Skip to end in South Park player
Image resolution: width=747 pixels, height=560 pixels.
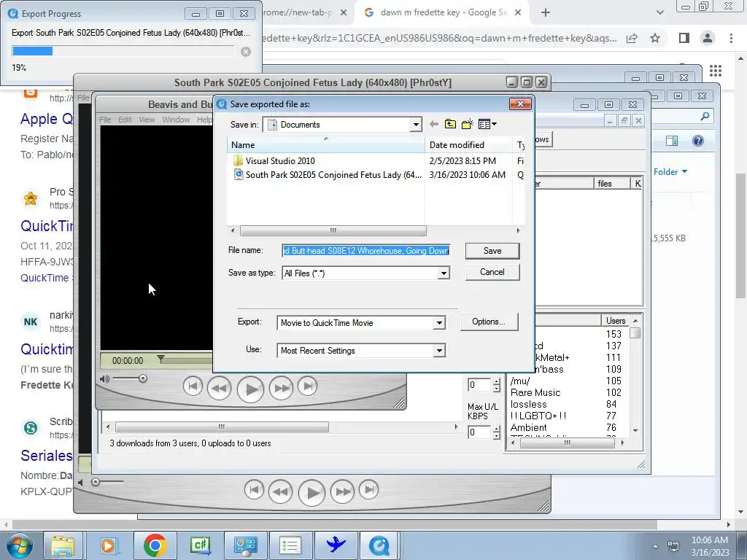click(368, 489)
